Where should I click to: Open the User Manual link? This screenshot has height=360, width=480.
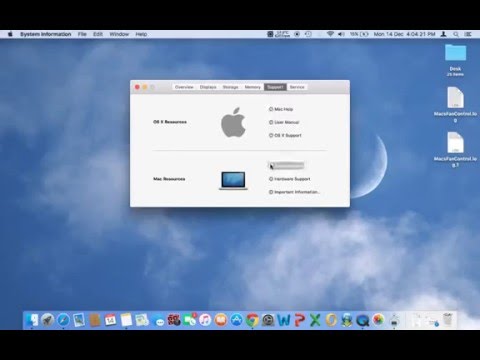pos(284,122)
